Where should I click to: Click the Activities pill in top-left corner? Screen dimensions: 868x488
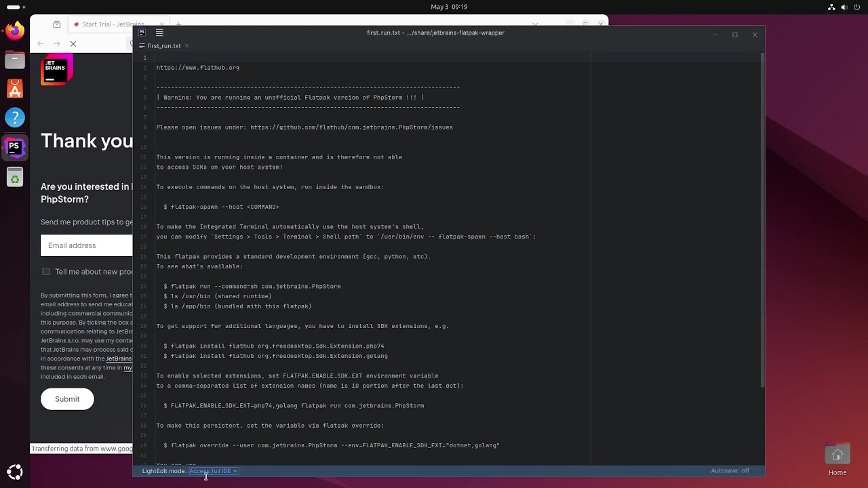[14, 7]
